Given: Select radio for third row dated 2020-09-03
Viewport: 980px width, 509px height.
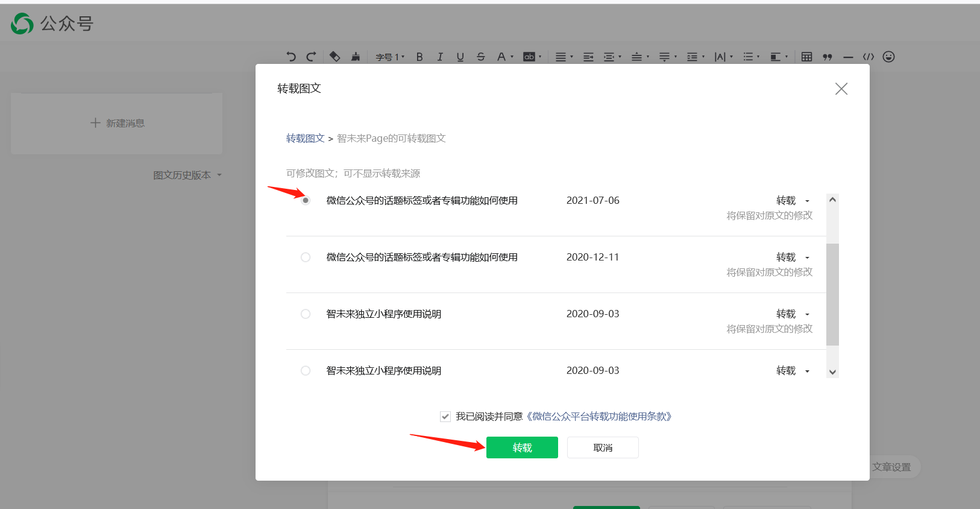Looking at the screenshot, I should pyautogui.click(x=306, y=314).
